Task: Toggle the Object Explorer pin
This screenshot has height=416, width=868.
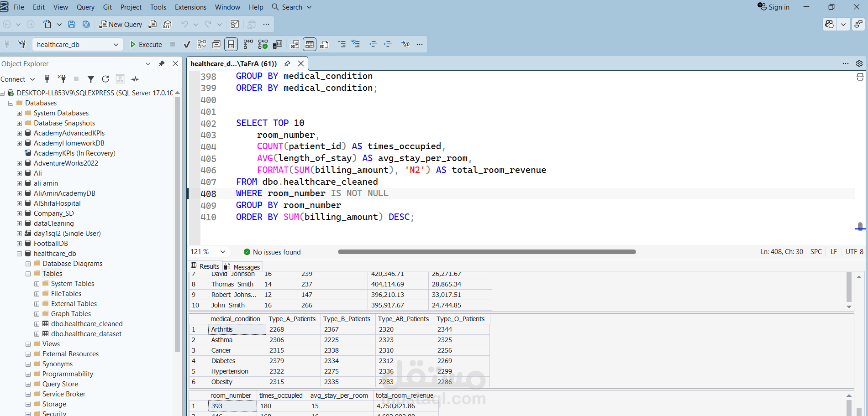Action: (x=161, y=63)
